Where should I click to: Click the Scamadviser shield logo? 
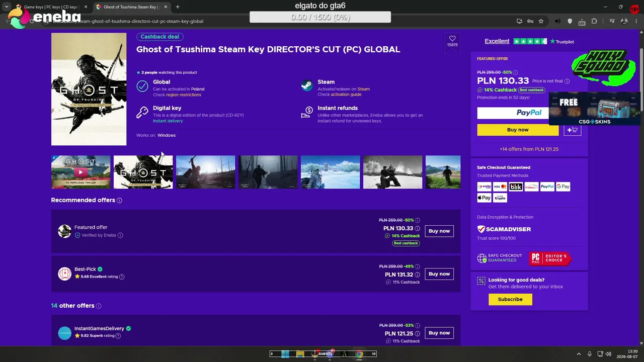(481, 229)
